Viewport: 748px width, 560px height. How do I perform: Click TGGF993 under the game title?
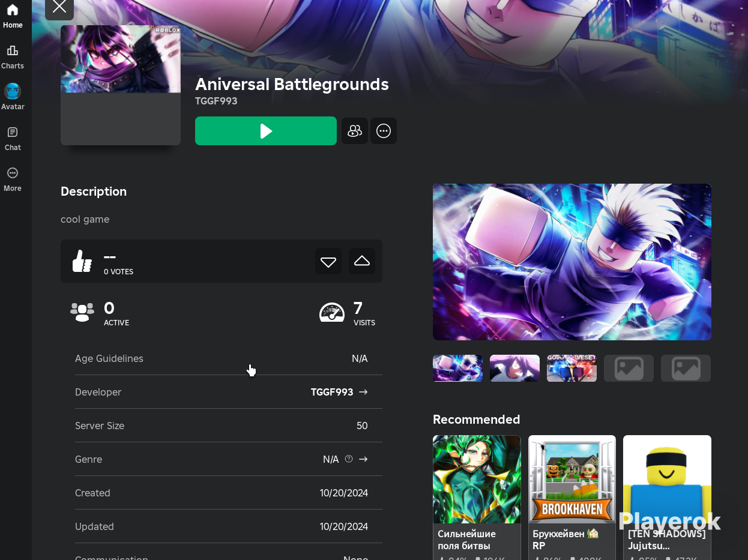[x=216, y=101]
